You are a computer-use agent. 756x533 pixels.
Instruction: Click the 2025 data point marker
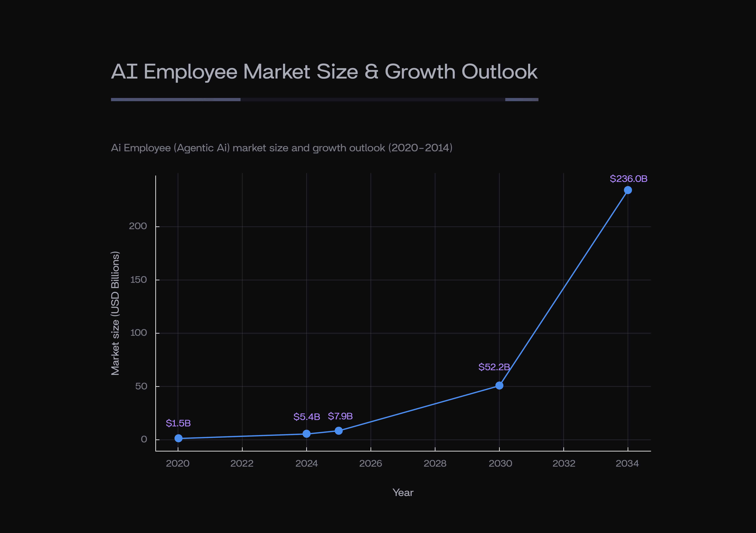[338, 431]
